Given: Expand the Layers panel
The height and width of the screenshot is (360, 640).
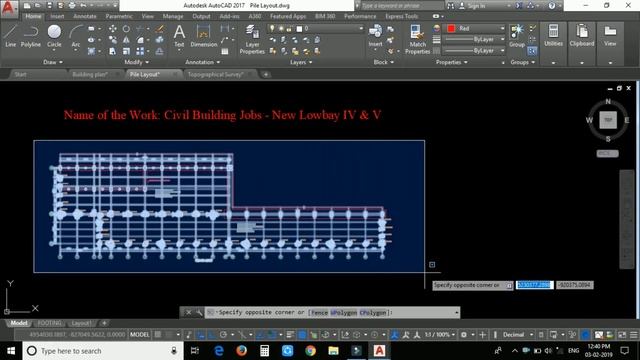Looking at the screenshot, I should coord(301,62).
